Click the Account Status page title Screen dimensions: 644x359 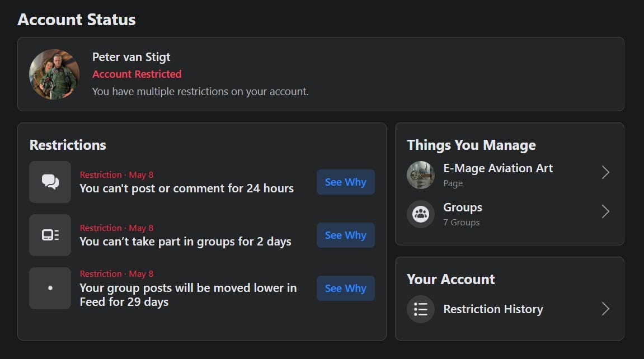[77, 19]
